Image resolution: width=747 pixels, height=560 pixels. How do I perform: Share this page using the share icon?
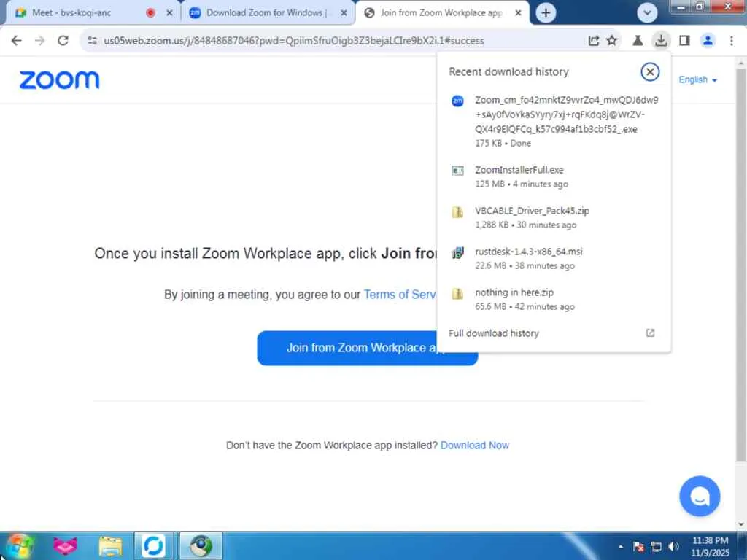[593, 41]
